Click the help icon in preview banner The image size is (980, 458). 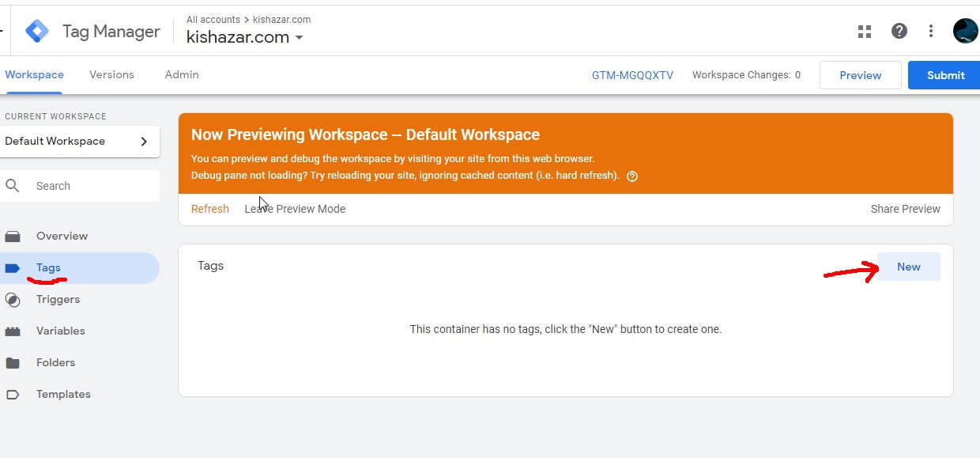632,176
